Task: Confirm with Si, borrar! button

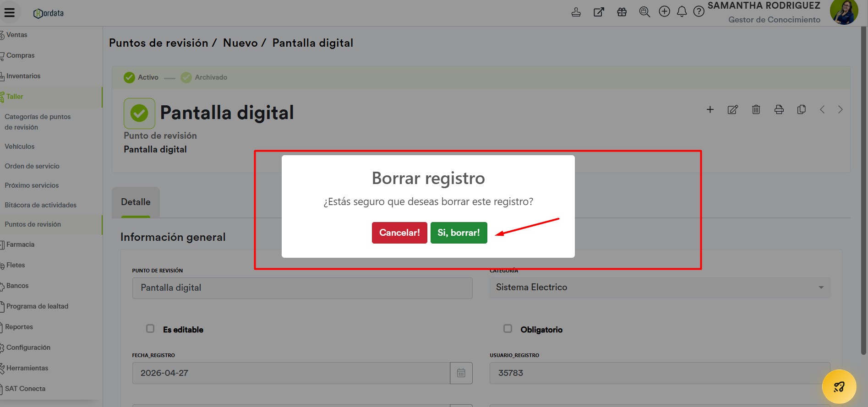Action: pyautogui.click(x=459, y=233)
